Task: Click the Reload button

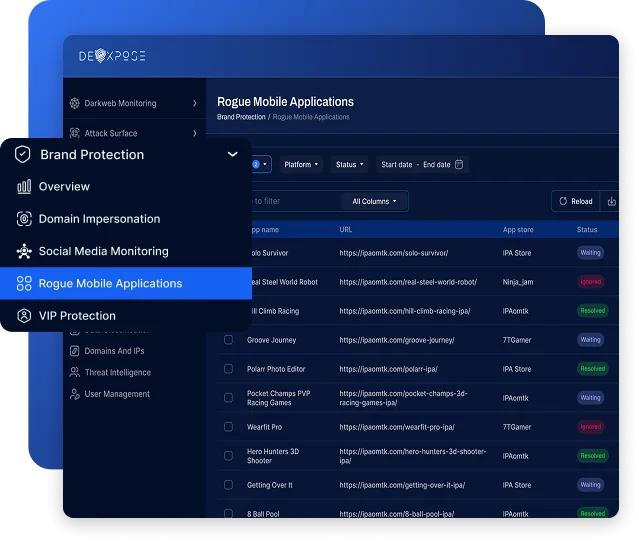Action: click(x=576, y=201)
